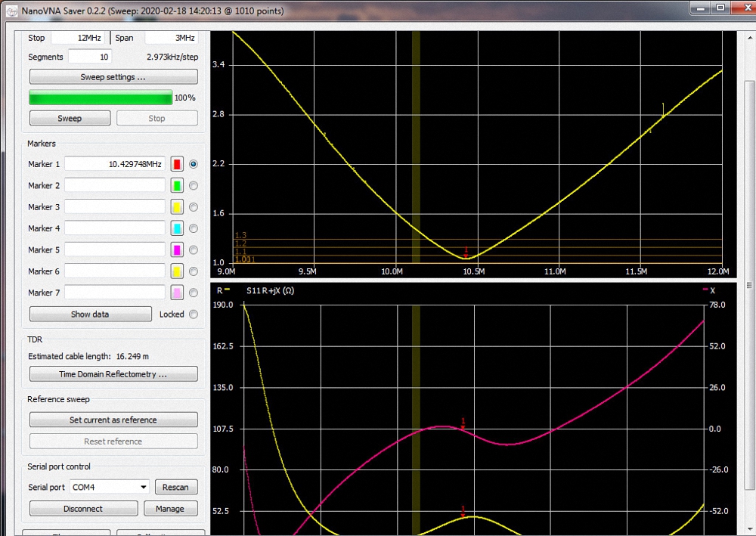The image size is (756, 536).
Task: Click the empty Marker 4 frequency field
Action: [115, 228]
